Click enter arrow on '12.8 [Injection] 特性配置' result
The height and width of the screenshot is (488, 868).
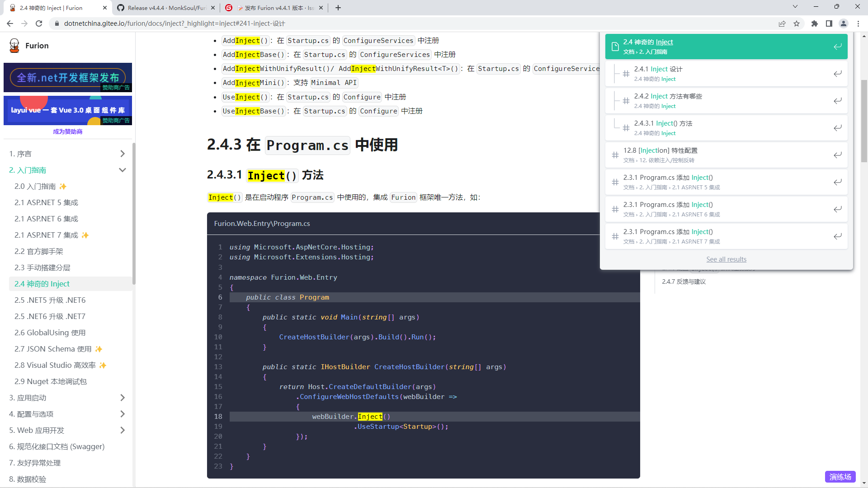click(838, 155)
